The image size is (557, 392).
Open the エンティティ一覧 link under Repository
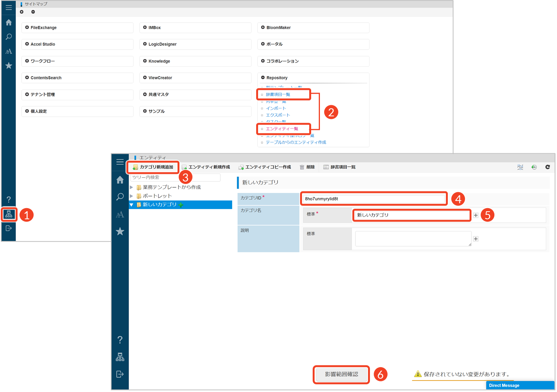282,129
